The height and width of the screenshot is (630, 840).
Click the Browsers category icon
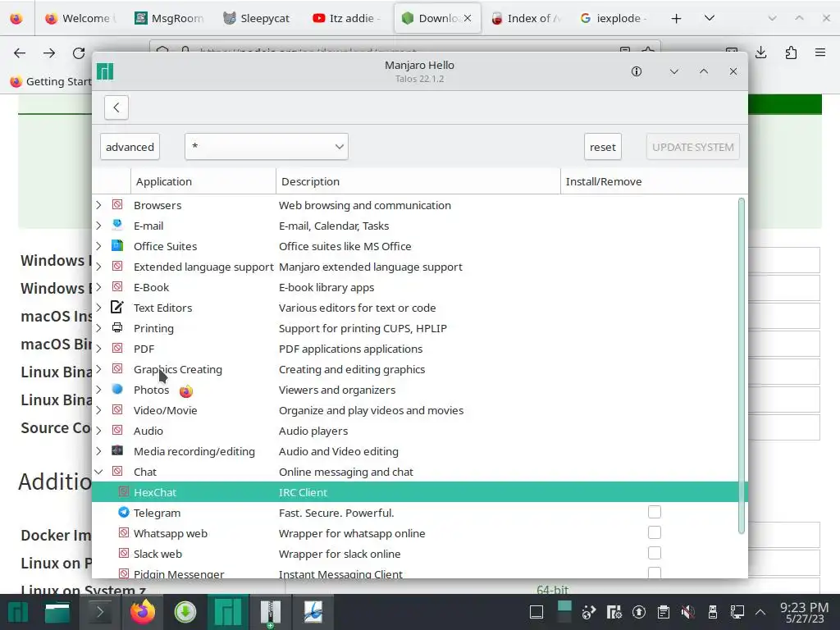click(x=117, y=204)
